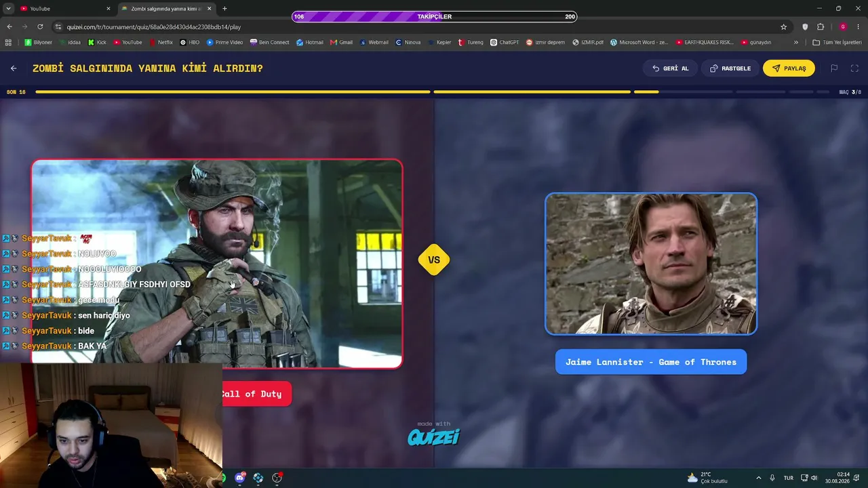Open the Tureng bookmark
The width and height of the screenshot is (868, 488).
(471, 42)
